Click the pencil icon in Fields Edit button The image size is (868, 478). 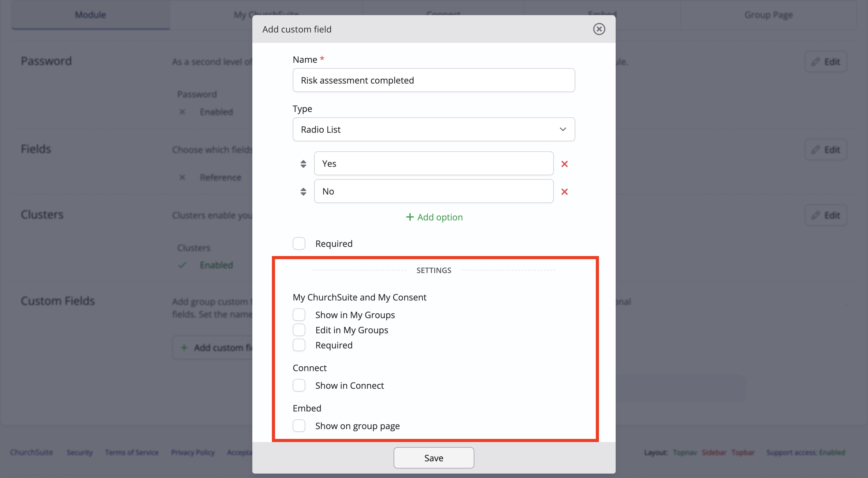coord(815,149)
